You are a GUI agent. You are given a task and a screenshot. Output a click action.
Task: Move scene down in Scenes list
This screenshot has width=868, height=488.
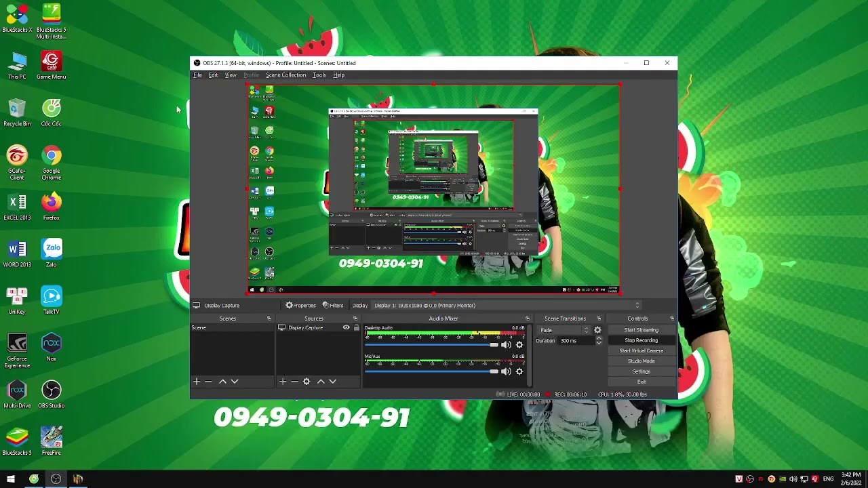[x=235, y=382]
